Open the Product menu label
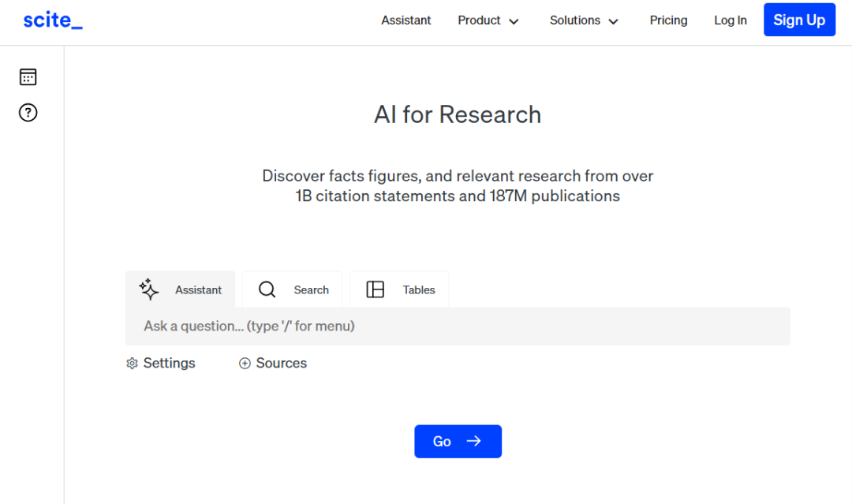 pos(479,21)
